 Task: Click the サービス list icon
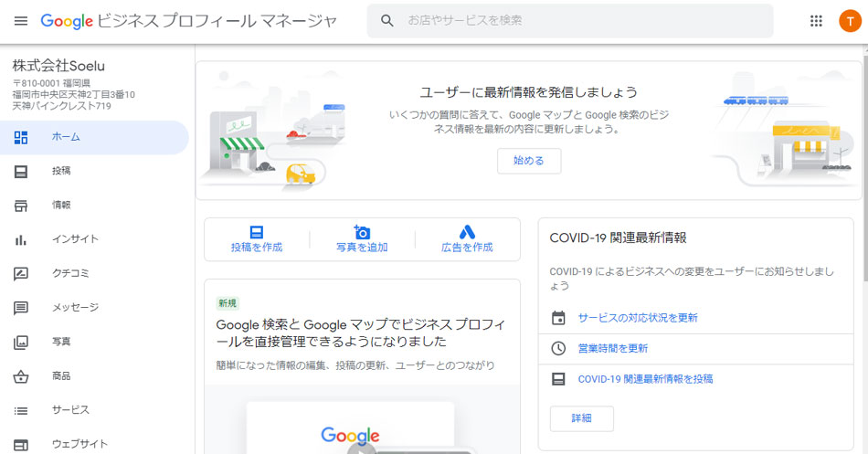click(21, 411)
